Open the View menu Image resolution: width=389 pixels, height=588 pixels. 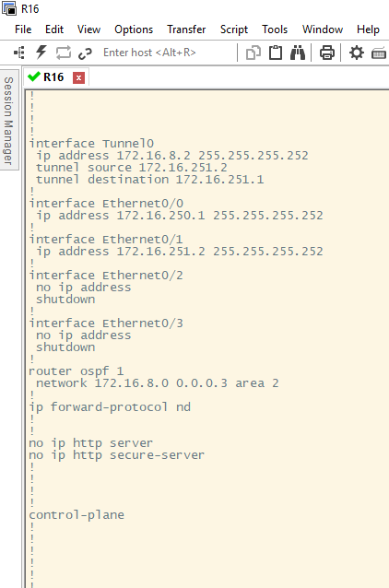[88, 29]
